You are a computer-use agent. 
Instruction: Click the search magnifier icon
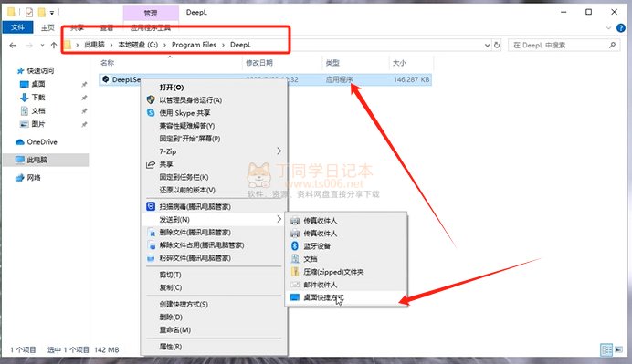(x=612, y=45)
